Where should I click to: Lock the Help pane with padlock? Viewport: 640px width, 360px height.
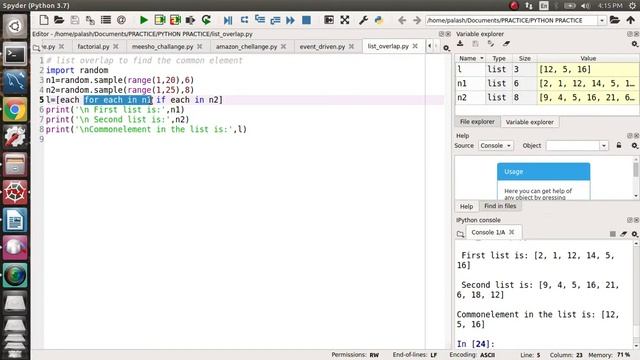click(x=619, y=145)
